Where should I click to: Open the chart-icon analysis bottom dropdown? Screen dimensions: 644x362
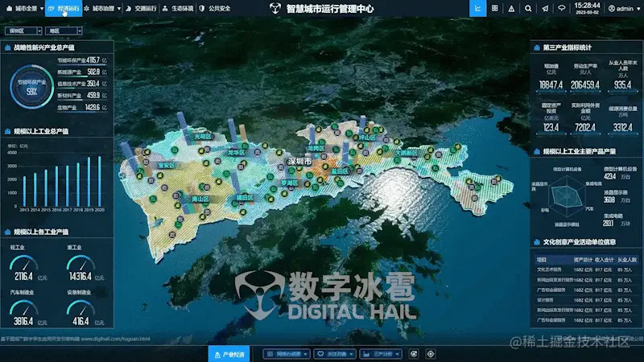point(381,354)
